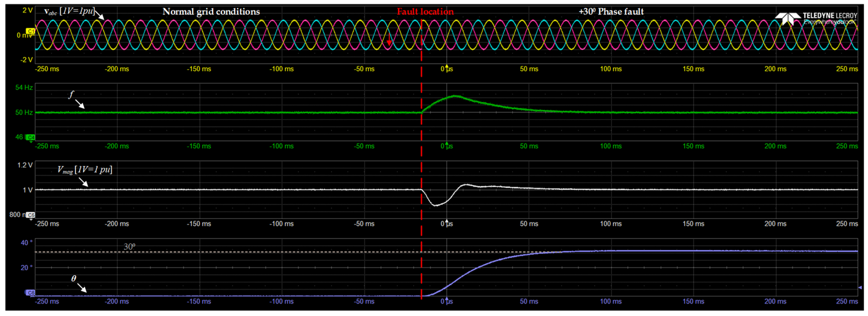Click the '40 °' scale label

pyautogui.click(x=27, y=243)
